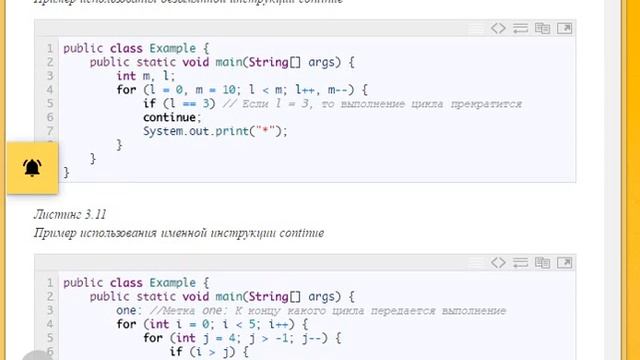
Task: Click 'public class Example {' in second listing
Action: coord(136,282)
